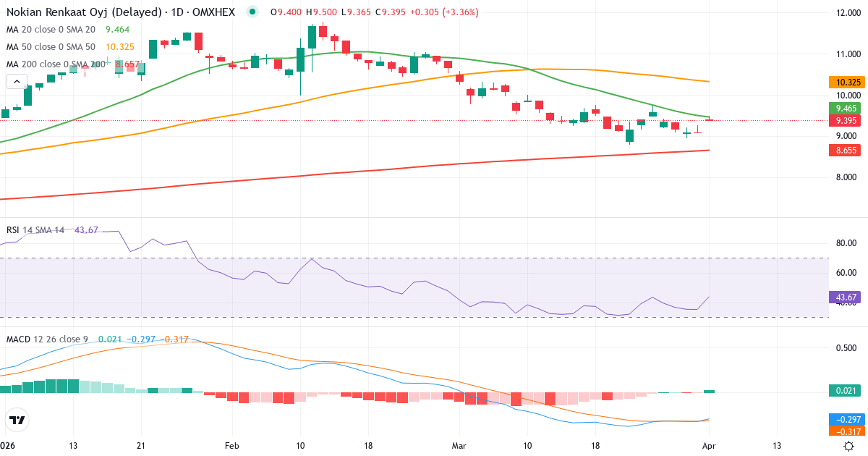Expand the OMXHEX exchange label
The image size is (868, 456).
pos(213,12)
